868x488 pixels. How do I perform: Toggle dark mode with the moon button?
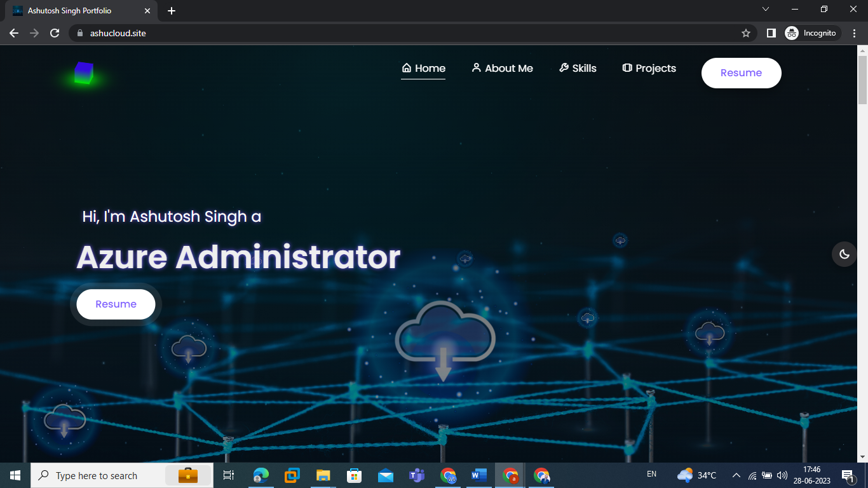pos(844,254)
